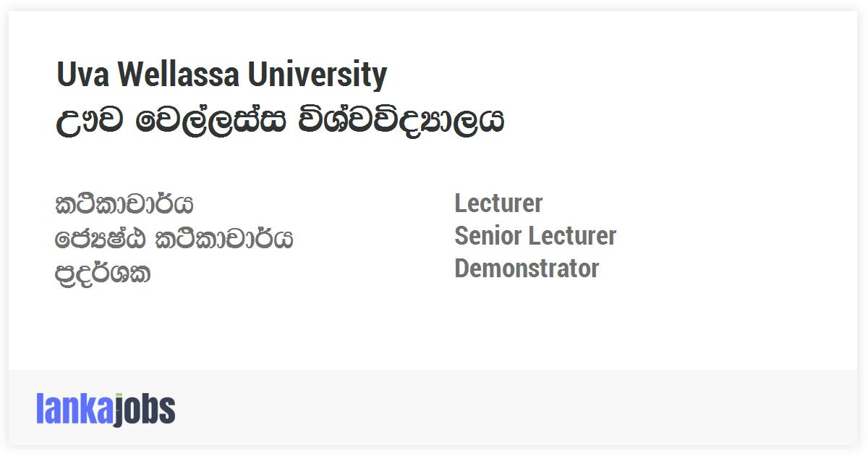Open the Sinhala title ජ්‍යෙෂ්ඨ කථිකාචාර්ය
The width and height of the screenshot is (868, 456).
point(174,238)
